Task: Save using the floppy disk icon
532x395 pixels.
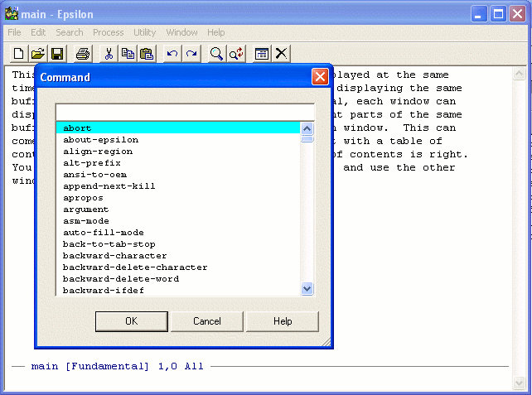Action: (57, 54)
